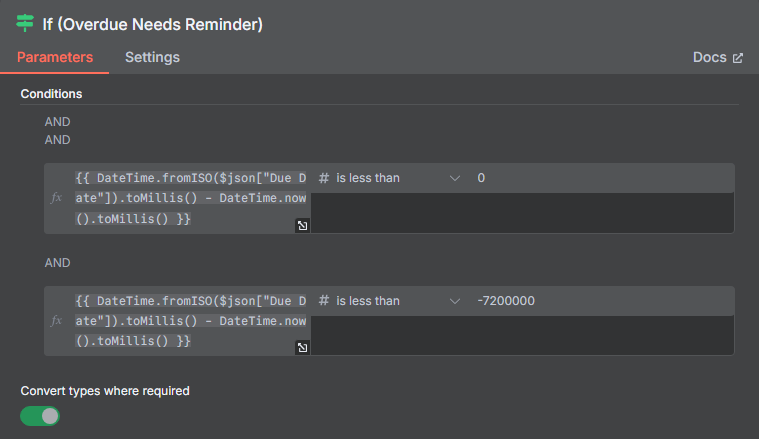Click the # number type icon in the 0 condition
This screenshot has height=439, width=759.
click(x=324, y=178)
